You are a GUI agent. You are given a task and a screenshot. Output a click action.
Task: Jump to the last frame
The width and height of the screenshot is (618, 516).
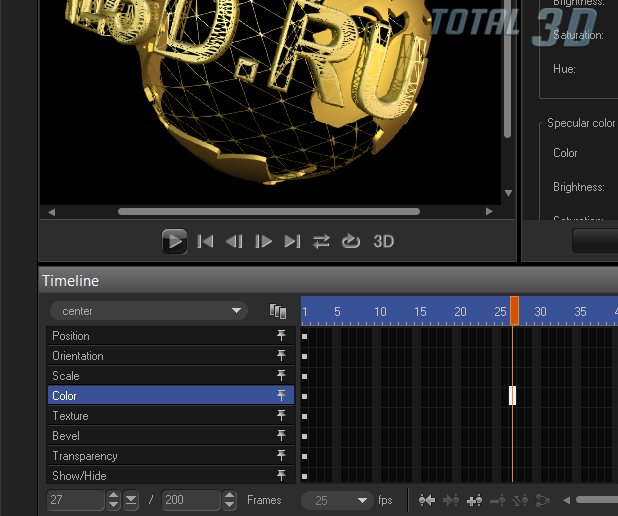(292, 241)
